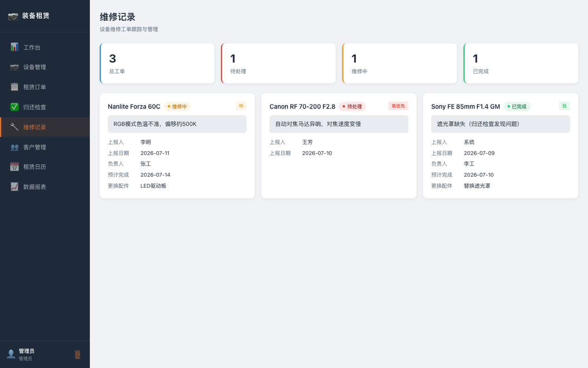Click the calendar icon for 租赁日历
Screen dimensions: 588x368
pos(14,167)
